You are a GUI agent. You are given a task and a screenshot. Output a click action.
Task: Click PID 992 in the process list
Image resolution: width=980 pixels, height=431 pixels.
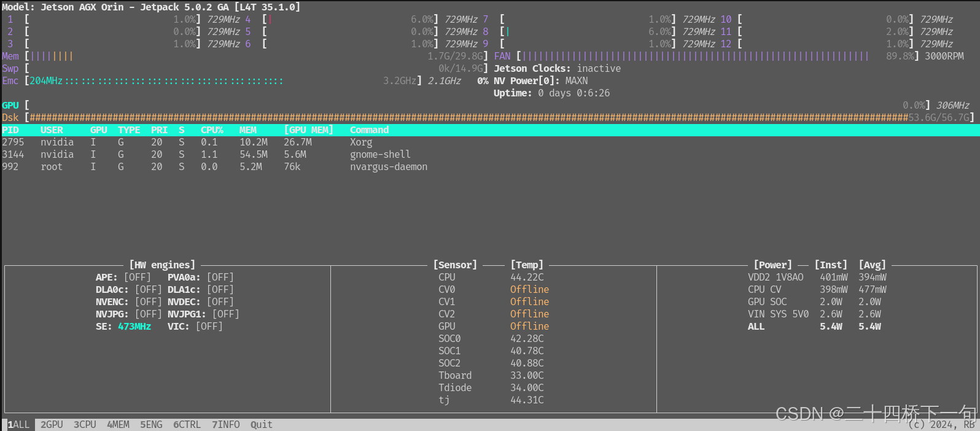(10, 167)
